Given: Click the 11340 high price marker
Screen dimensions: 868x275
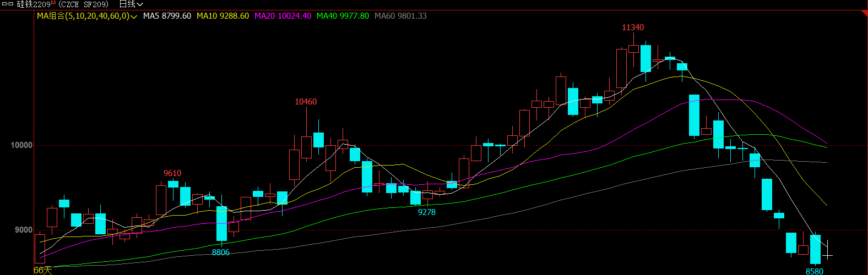Looking at the screenshot, I should [x=633, y=28].
